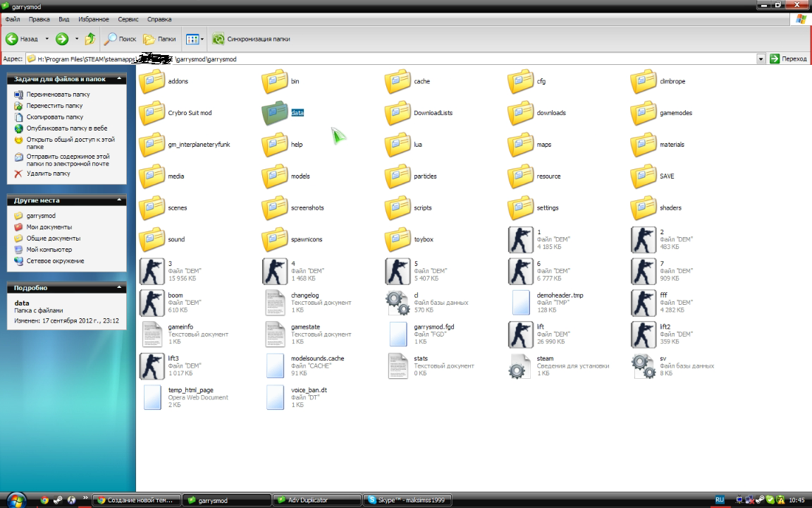812x508 pixels.
Task: Select the gameinfo text document name
Action: (x=180, y=327)
